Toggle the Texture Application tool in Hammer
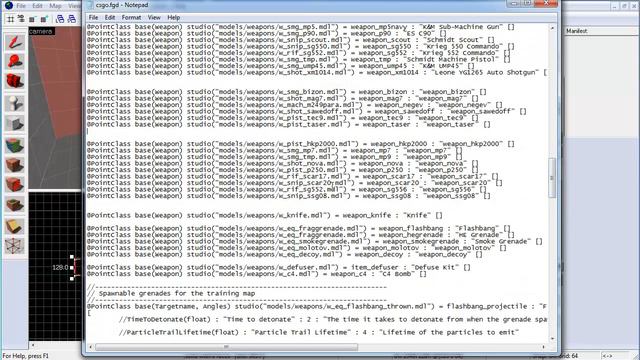 click(x=15, y=145)
